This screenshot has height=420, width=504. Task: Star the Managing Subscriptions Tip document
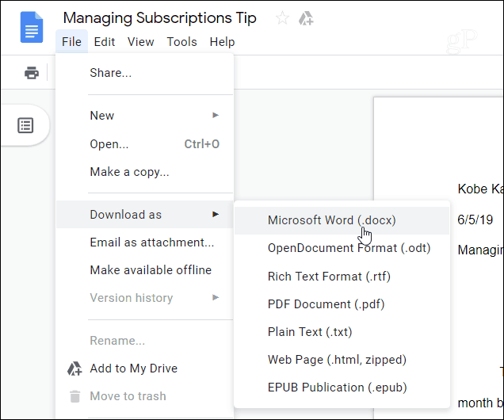(283, 17)
